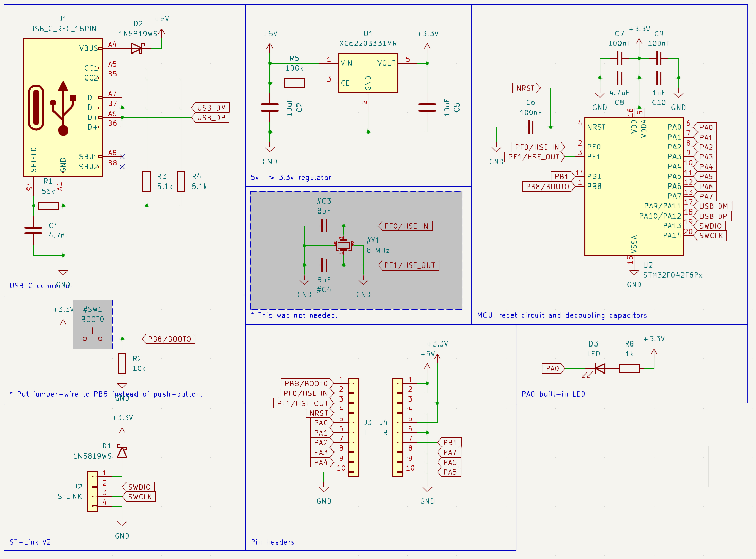Click the USB_C_REC_16PIN value text
Screen dimensions: 756x559
[63, 29]
